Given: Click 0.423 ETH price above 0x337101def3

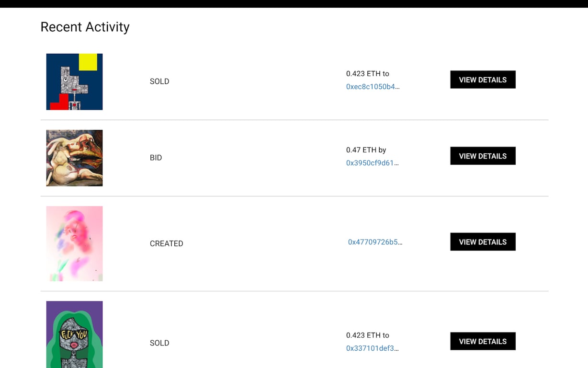Looking at the screenshot, I should click(367, 335).
